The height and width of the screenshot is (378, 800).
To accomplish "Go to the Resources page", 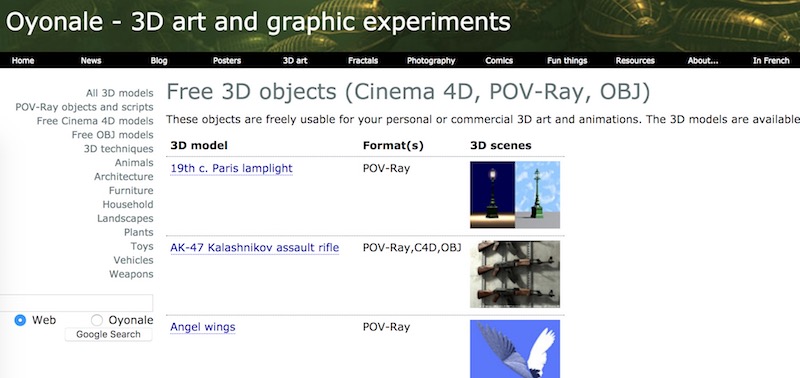I will (635, 60).
